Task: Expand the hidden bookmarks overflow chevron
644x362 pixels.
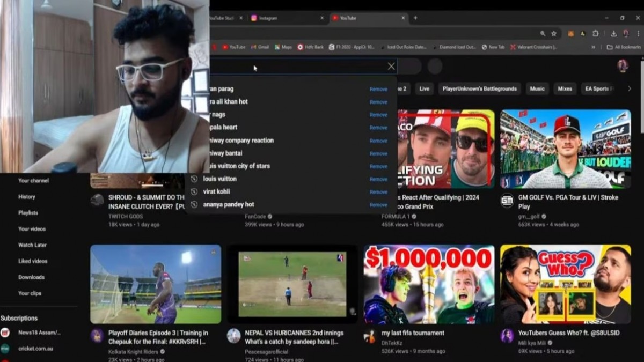Action: (593, 47)
